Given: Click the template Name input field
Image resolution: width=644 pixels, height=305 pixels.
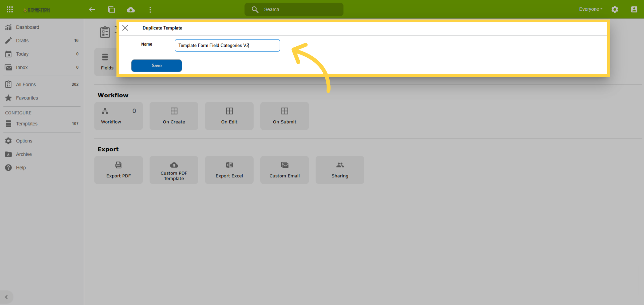Looking at the screenshot, I should (227, 46).
